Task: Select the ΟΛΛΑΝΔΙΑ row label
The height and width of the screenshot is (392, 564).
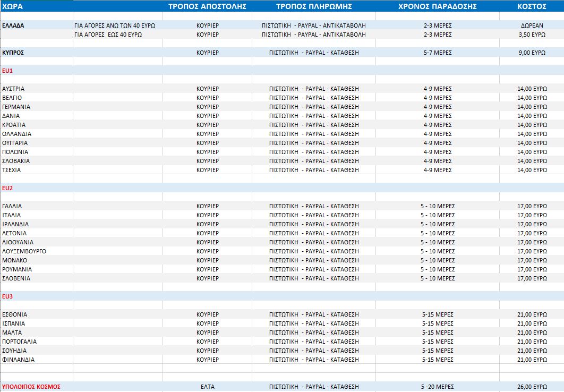Action: 16,134
